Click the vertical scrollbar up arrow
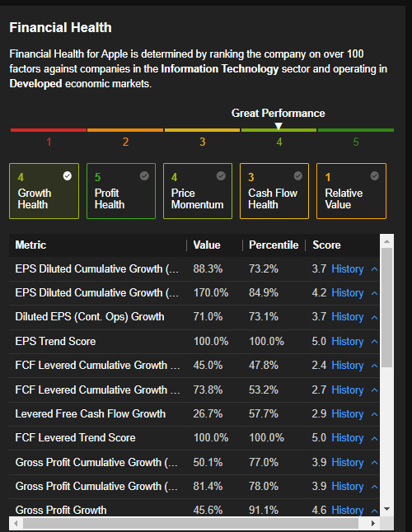The image size is (412, 532). tap(387, 241)
